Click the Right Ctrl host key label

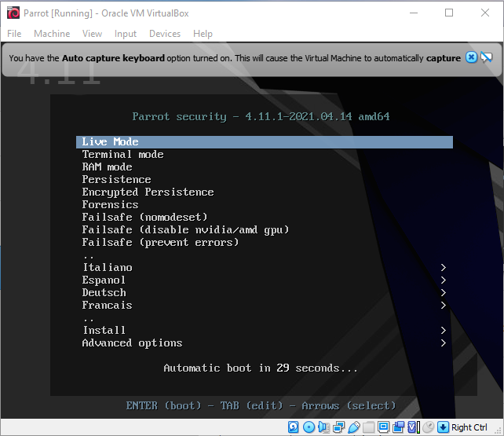(x=469, y=427)
